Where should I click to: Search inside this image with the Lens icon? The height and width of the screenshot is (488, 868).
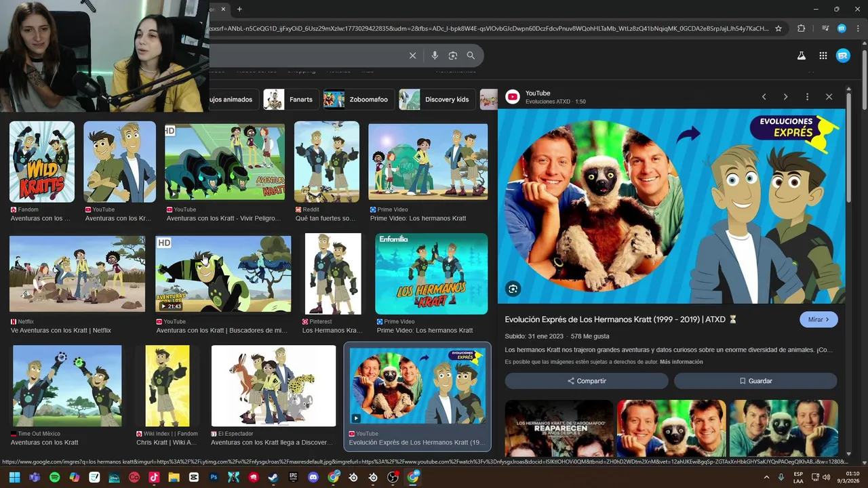pyautogui.click(x=513, y=289)
